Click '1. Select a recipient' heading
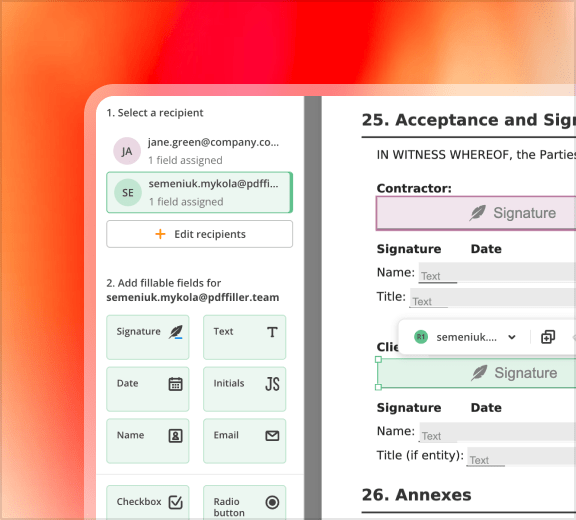576x520 pixels. point(155,113)
